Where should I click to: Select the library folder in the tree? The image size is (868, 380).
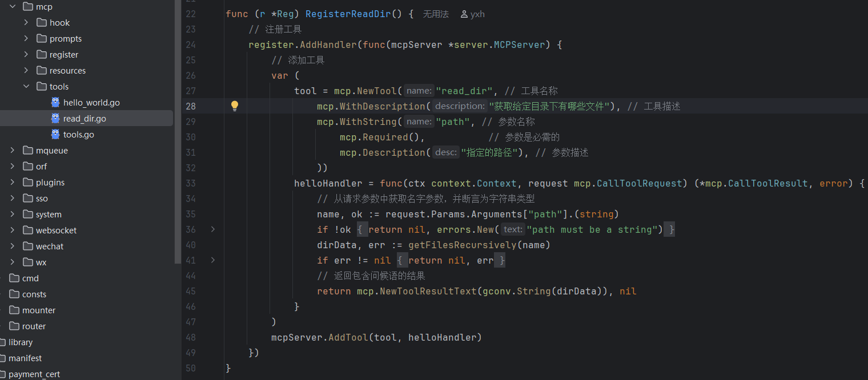[x=21, y=342]
